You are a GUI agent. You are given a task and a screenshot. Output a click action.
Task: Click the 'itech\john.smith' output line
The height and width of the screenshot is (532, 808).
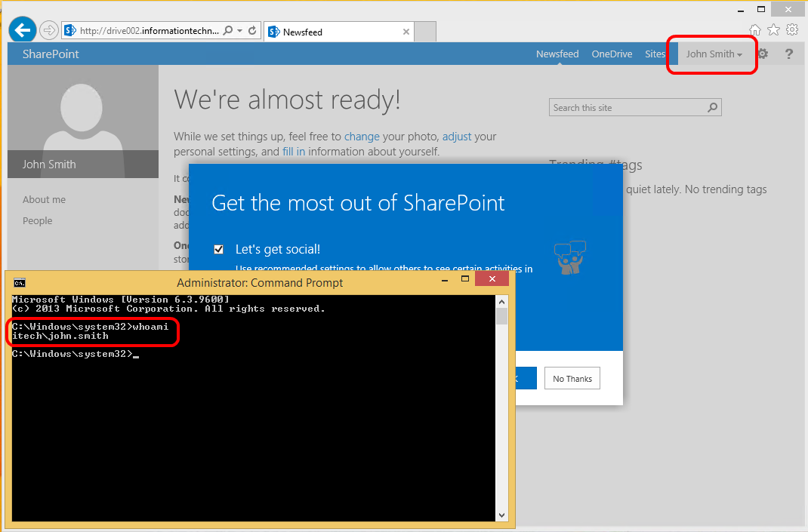[x=60, y=336]
